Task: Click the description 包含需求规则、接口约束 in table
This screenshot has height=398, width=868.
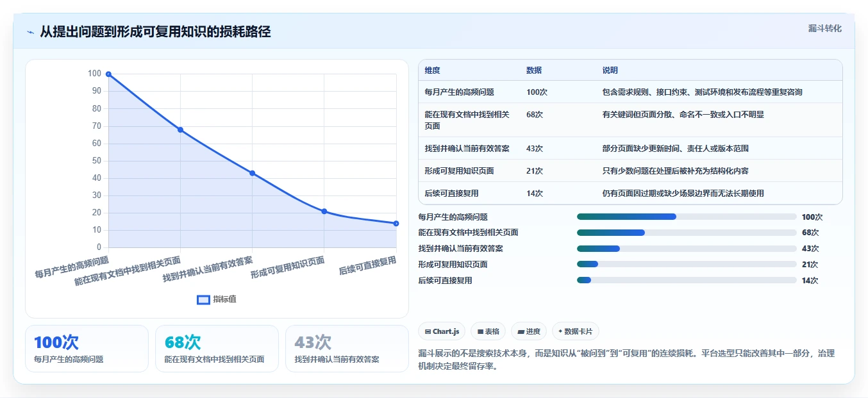Action: click(x=702, y=92)
